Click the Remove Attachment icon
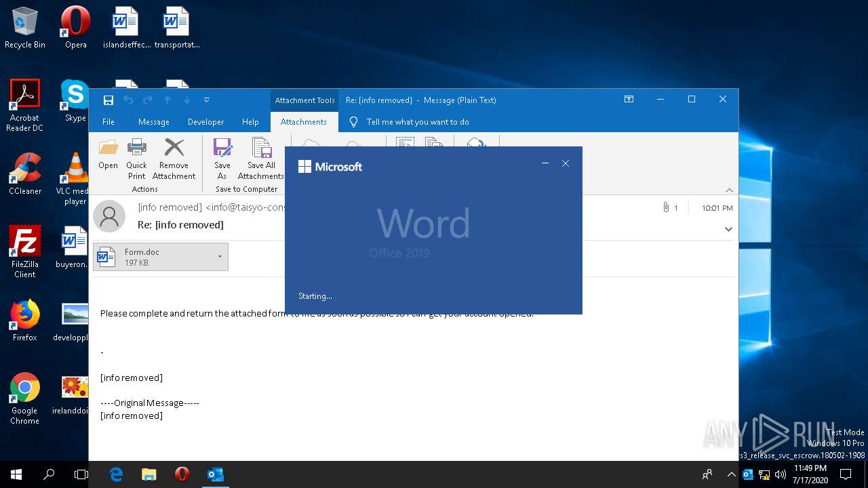 point(174,159)
